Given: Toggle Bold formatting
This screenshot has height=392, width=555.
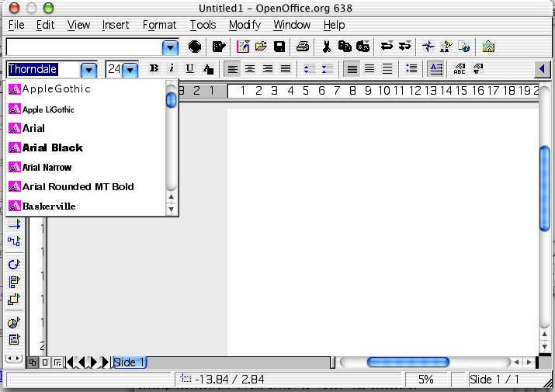Looking at the screenshot, I should pos(154,68).
